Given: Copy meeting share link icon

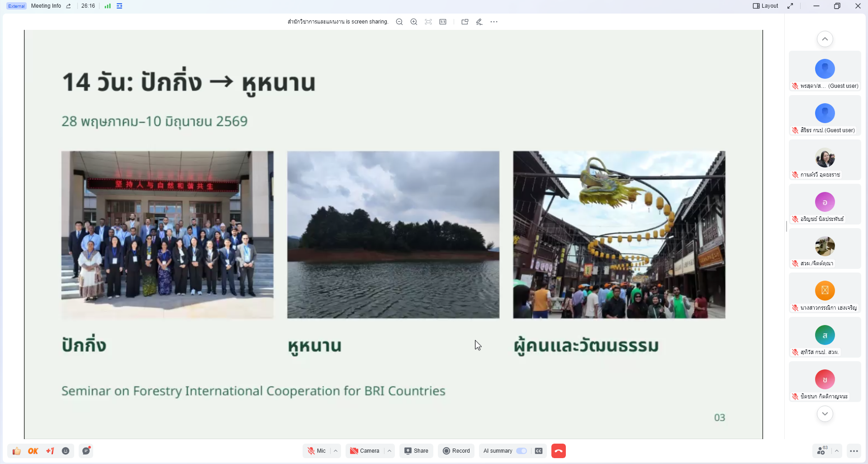Looking at the screenshot, I should tap(68, 6).
